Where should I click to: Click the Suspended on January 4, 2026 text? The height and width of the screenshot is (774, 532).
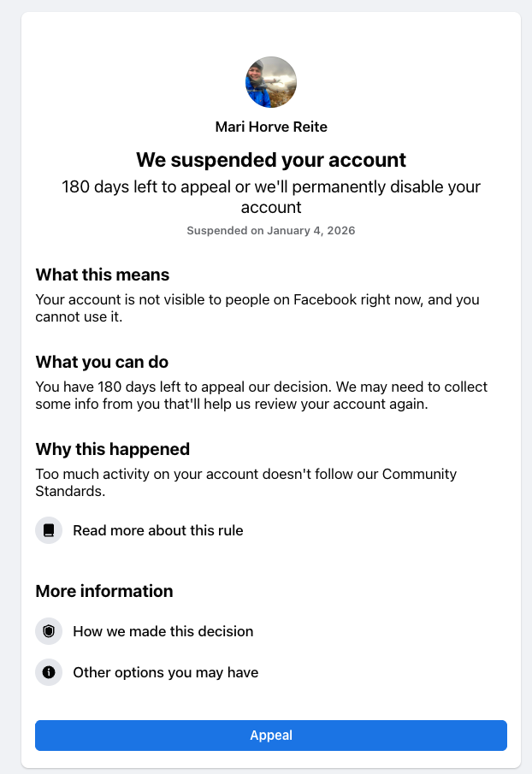[271, 230]
